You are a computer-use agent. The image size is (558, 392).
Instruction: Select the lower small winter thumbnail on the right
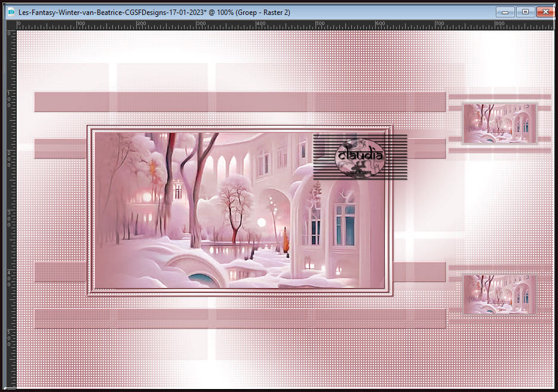(499, 294)
